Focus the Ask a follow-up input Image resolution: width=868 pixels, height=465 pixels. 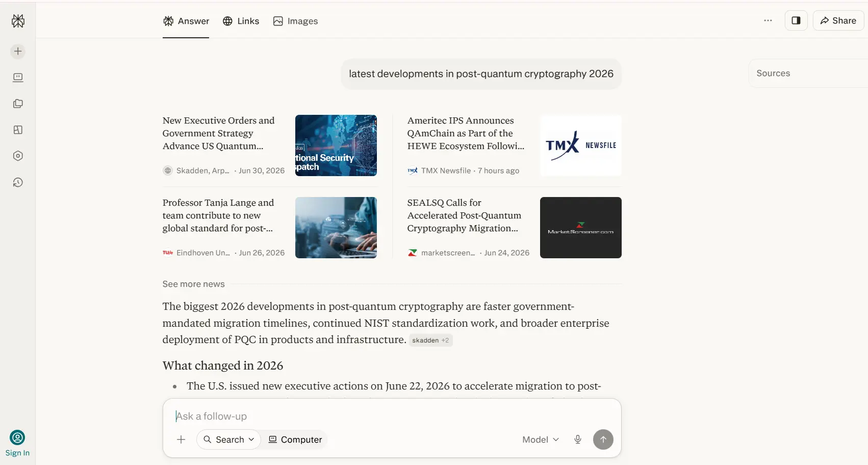tap(392, 416)
